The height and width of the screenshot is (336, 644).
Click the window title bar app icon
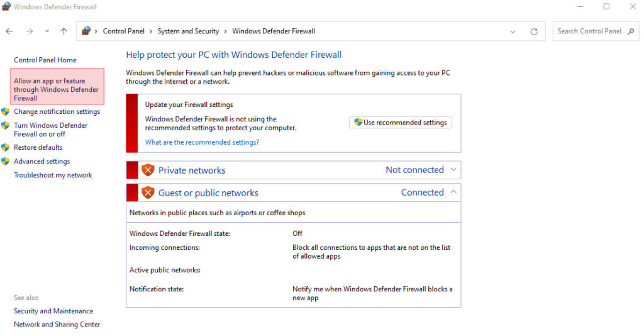pyautogui.click(x=6, y=6)
